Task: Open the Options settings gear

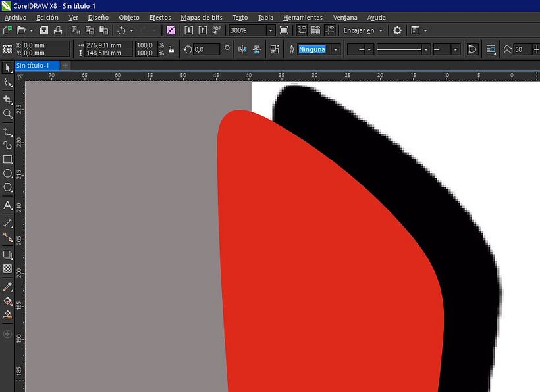Action: (396, 30)
